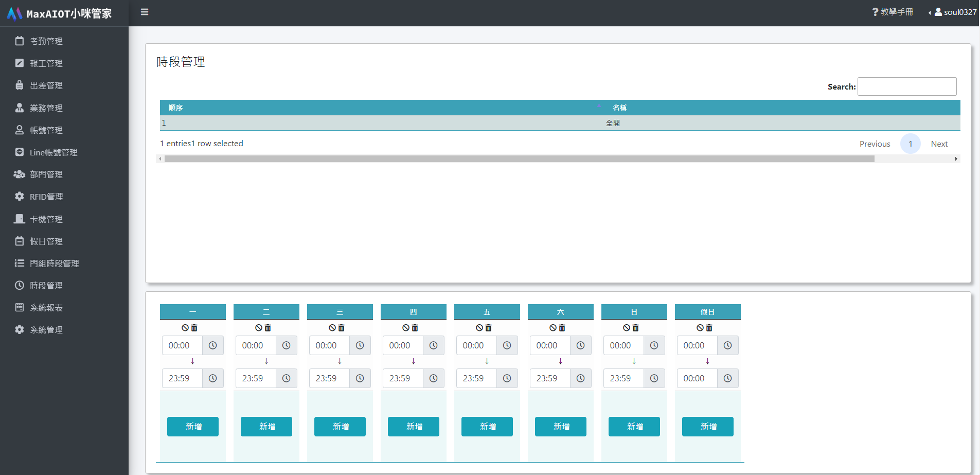Image resolution: width=980 pixels, height=475 pixels.
Task: Click the disable icon under 四 column
Action: [406, 328]
